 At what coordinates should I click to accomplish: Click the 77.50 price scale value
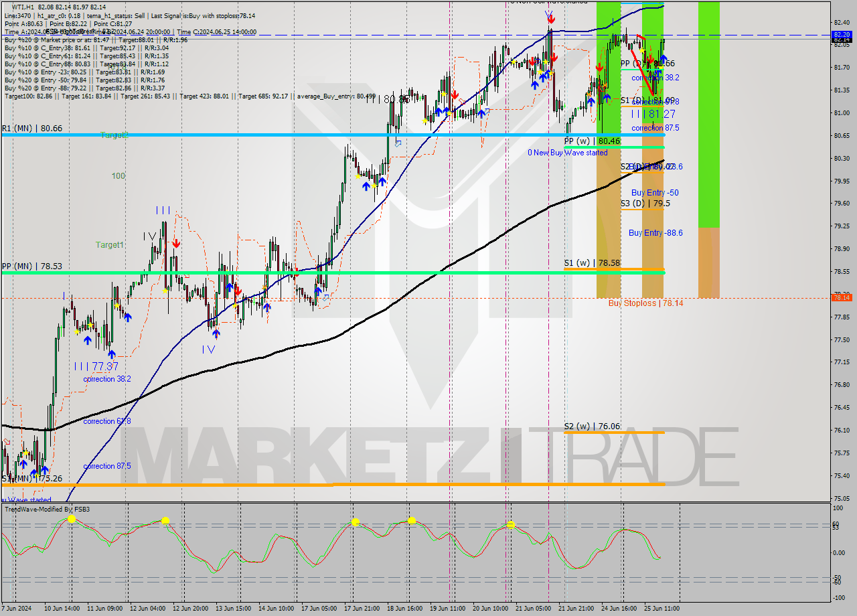tap(842, 339)
